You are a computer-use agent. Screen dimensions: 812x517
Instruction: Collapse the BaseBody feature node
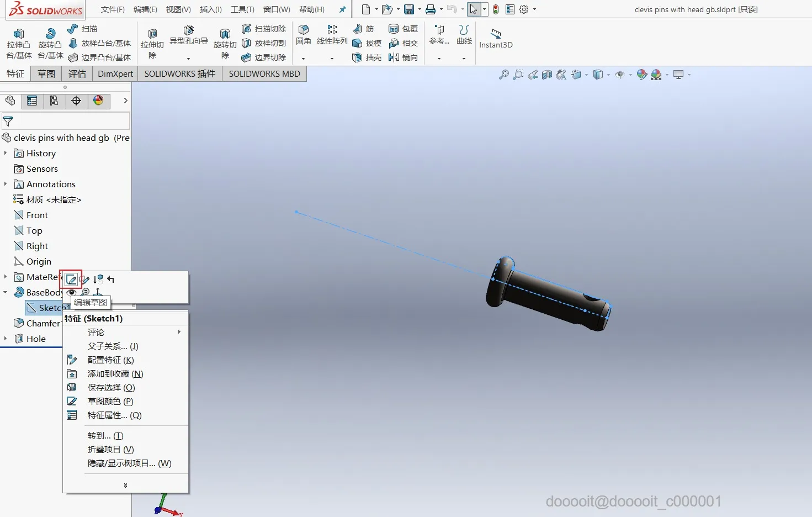[x=6, y=292]
